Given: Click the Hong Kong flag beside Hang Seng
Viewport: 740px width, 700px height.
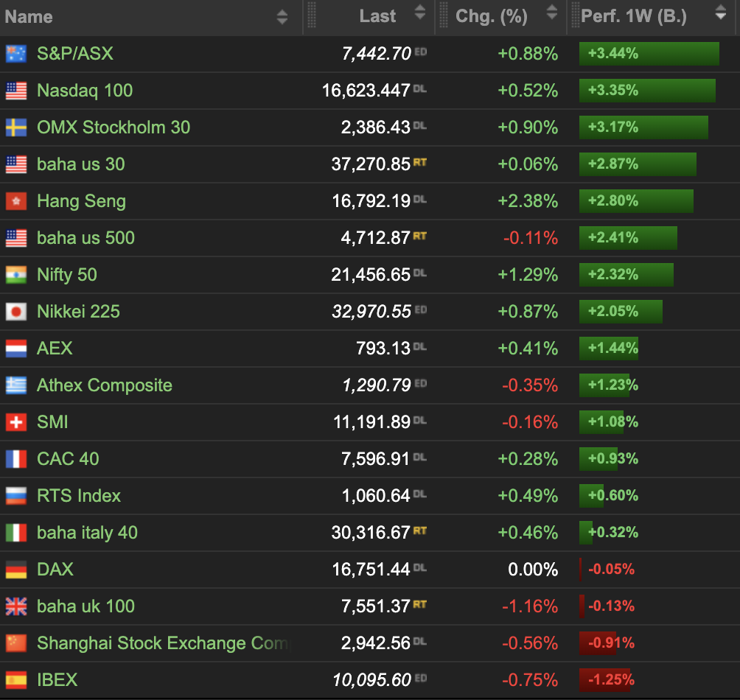Looking at the screenshot, I should pyautogui.click(x=16, y=201).
